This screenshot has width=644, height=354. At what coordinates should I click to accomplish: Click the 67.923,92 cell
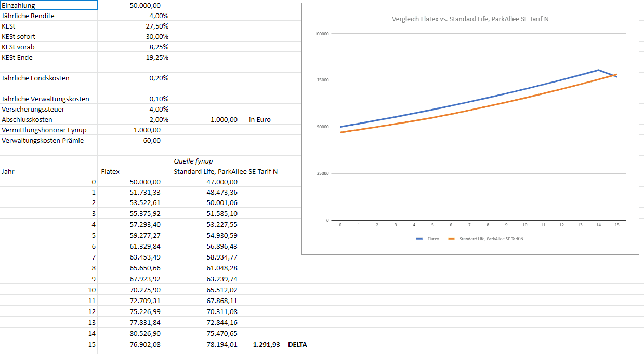point(134,279)
